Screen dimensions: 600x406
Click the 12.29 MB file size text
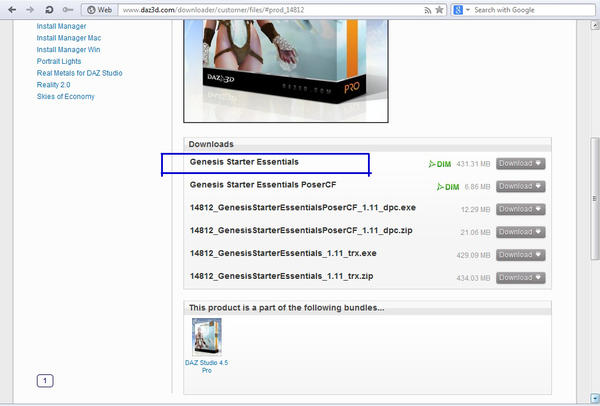[476, 210]
